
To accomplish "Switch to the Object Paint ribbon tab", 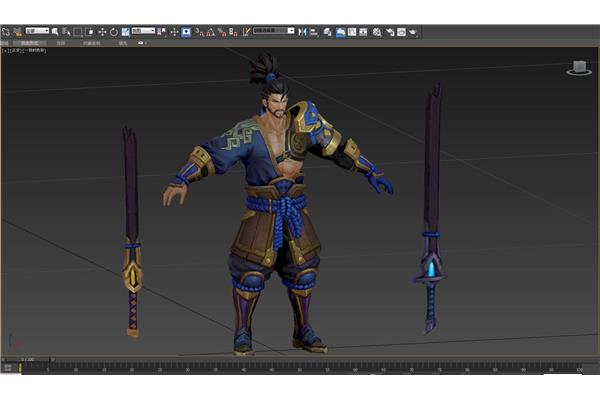I will pos(92,43).
